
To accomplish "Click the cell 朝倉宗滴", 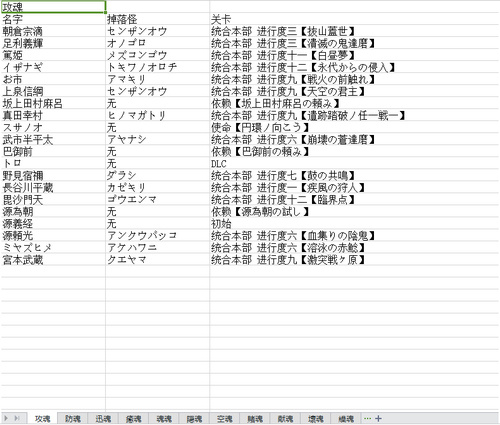I will [x=53, y=31].
